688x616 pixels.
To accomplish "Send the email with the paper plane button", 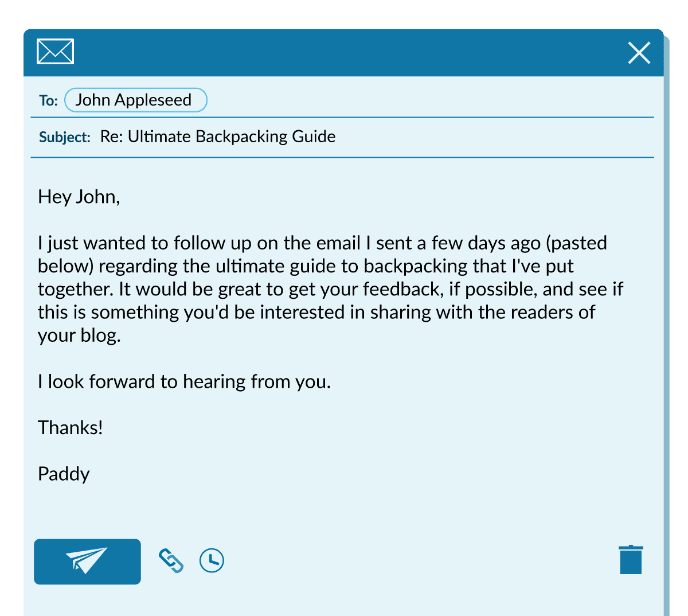I will point(87,561).
